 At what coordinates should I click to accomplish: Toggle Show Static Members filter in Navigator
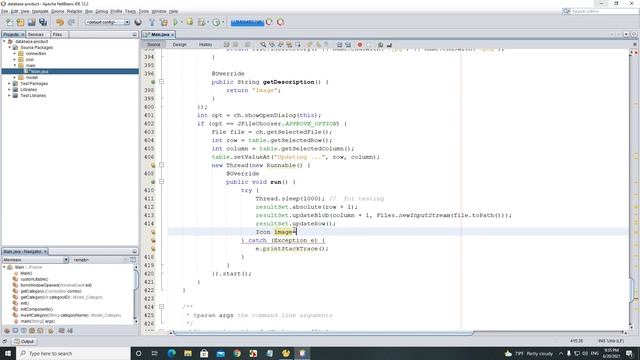coord(23,331)
